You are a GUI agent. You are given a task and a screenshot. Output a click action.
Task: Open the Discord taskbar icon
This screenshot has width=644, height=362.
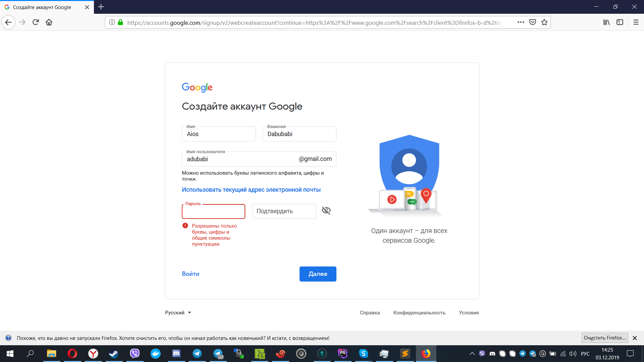(176, 354)
